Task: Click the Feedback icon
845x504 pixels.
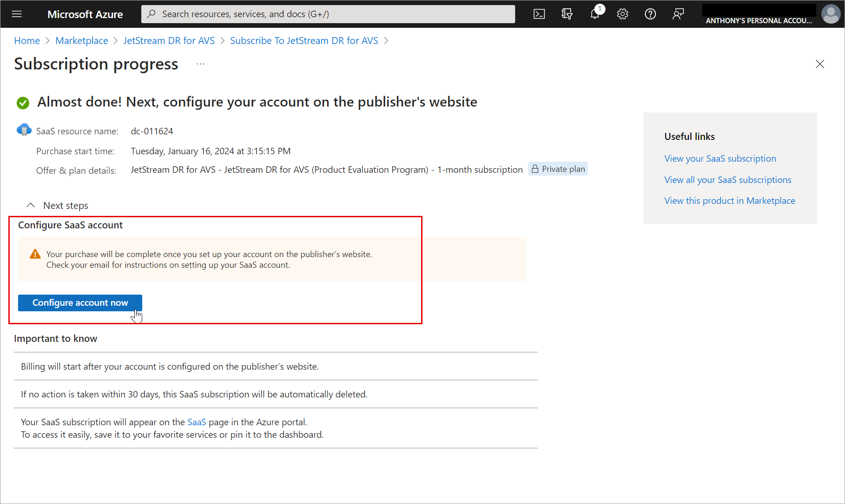Action: click(678, 14)
